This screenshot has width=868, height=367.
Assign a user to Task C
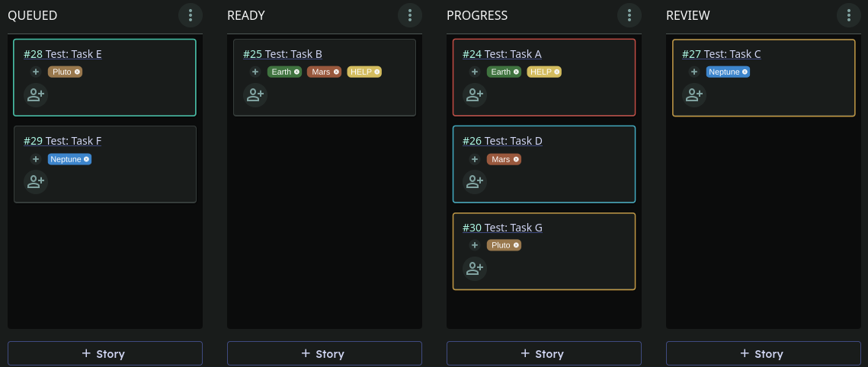(694, 95)
